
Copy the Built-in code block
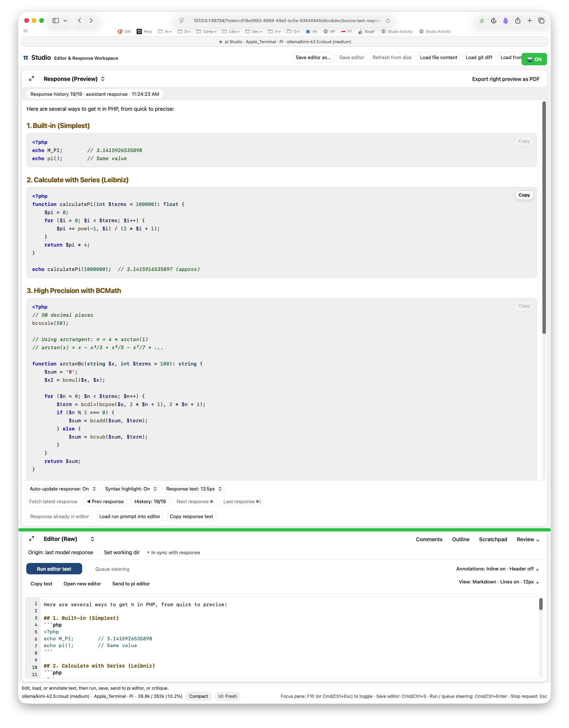[x=524, y=141]
